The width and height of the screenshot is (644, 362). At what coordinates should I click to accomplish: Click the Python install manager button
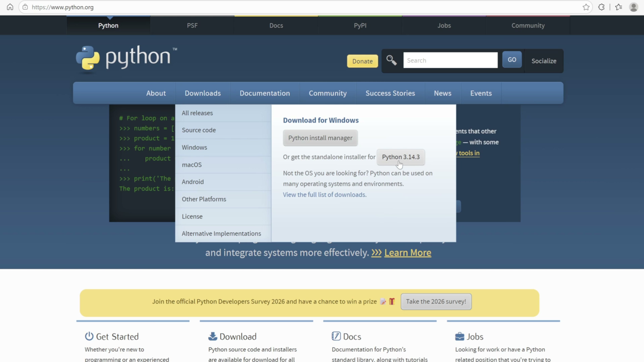320,138
